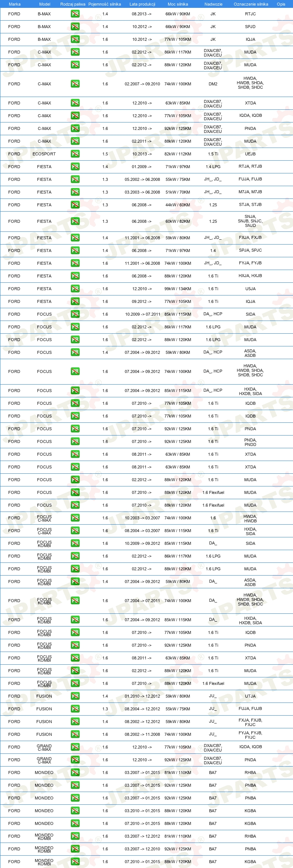Select the 82kW / 112KM power cell
293x868 pixels.
pos(178,154)
